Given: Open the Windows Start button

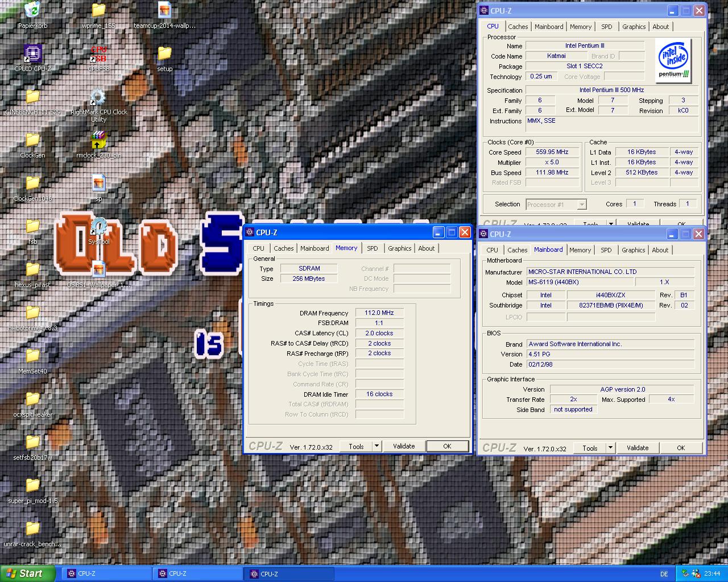Looking at the screenshot, I should click(28, 573).
